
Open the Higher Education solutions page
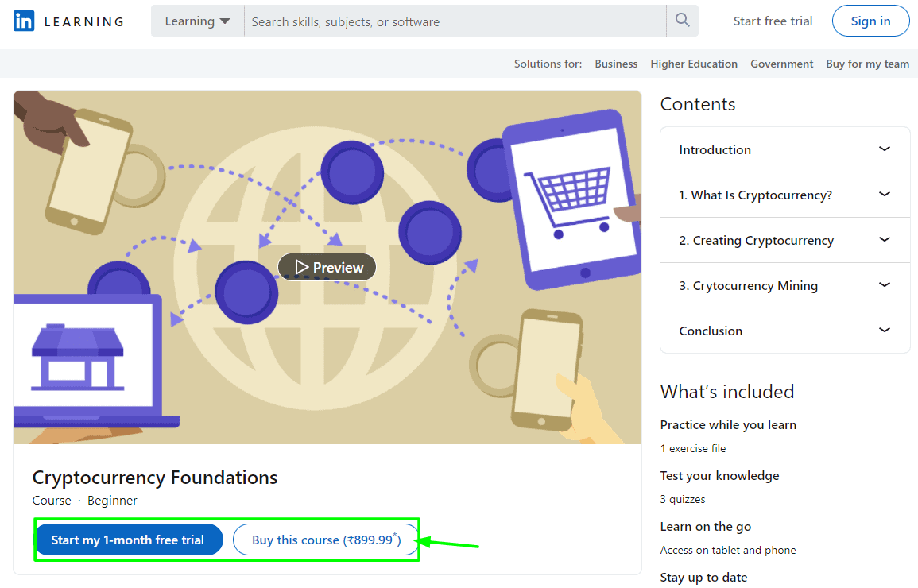pyautogui.click(x=694, y=64)
